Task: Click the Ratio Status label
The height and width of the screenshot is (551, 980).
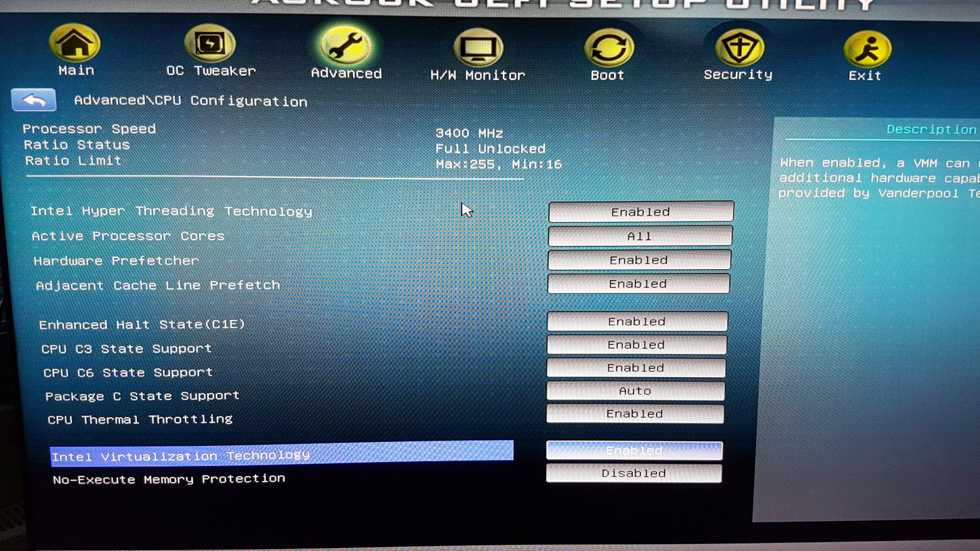Action: (x=77, y=145)
